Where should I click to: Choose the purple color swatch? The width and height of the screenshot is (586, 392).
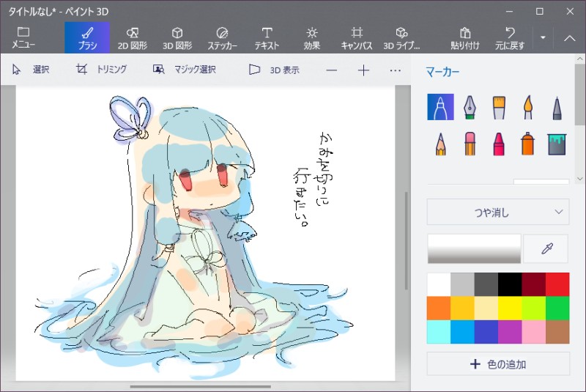coord(510,332)
